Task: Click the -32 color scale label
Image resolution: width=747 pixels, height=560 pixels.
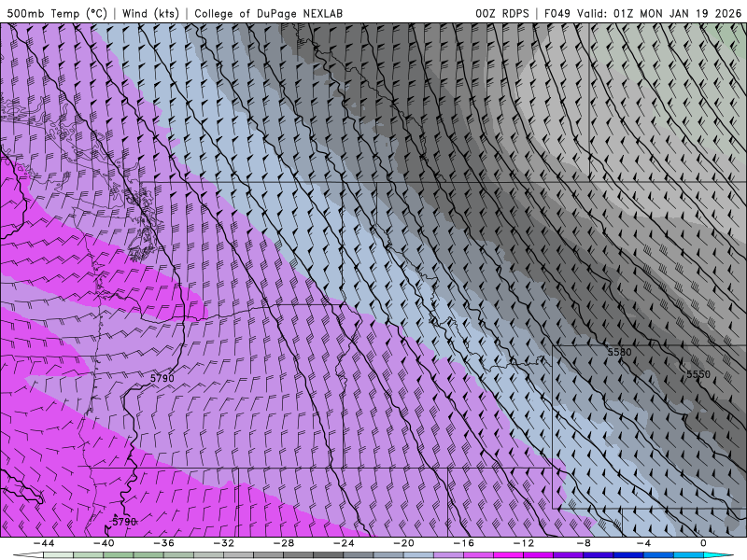Action: (x=224, y=543)
